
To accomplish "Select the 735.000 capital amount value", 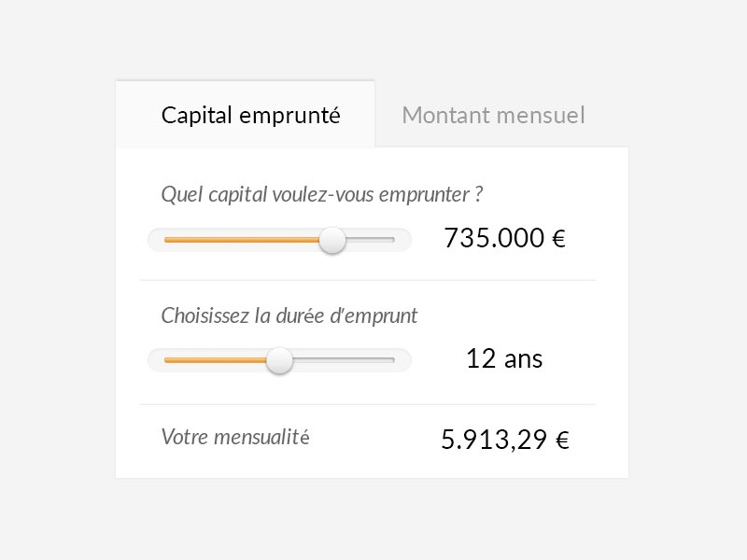I will click(x=494, y=238).
